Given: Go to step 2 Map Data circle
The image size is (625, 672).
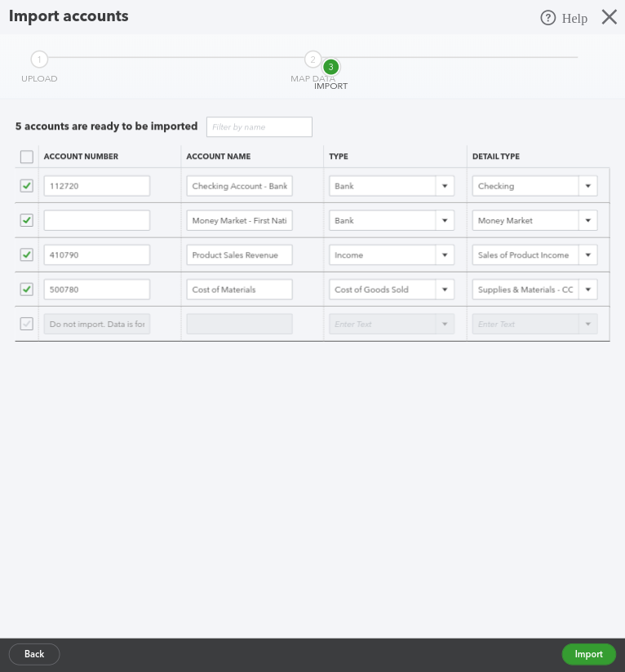Looking at the screenshot, I should pos(313,60).
